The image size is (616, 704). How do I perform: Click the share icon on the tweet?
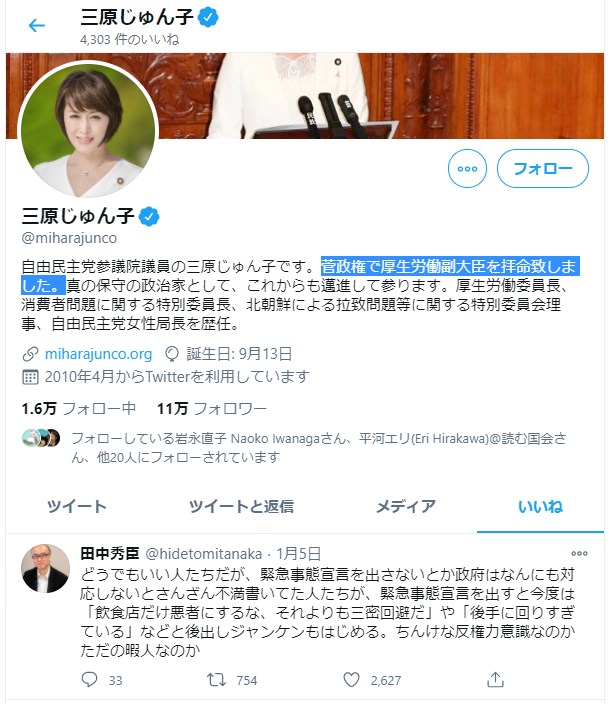(x=495, y=680)
